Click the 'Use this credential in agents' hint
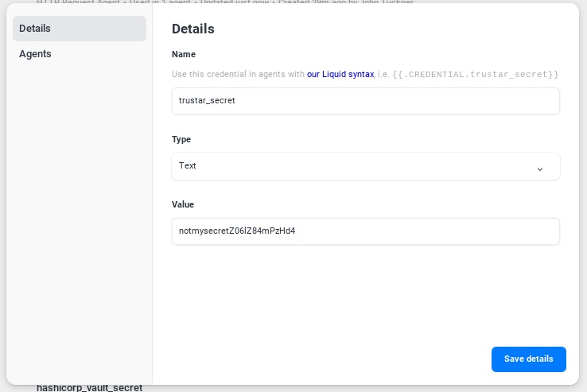This screenshot has width=587, height=392. click(x=239, y=75)
